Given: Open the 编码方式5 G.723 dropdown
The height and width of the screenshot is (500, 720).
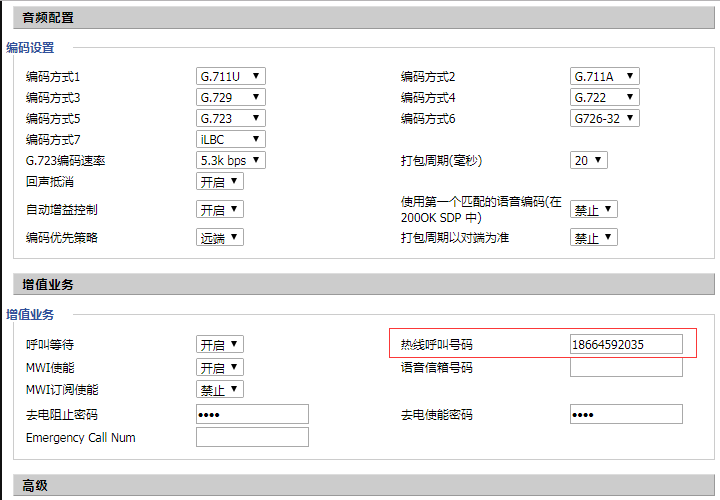Looking at the screenshot, I should pos(230,118).
